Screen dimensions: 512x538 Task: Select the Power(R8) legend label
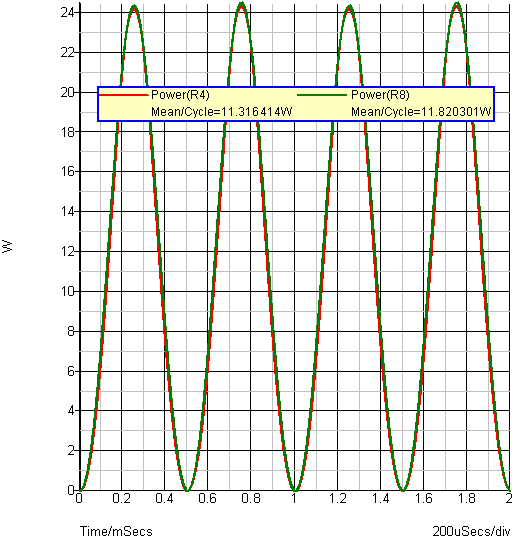click(380, 95)
